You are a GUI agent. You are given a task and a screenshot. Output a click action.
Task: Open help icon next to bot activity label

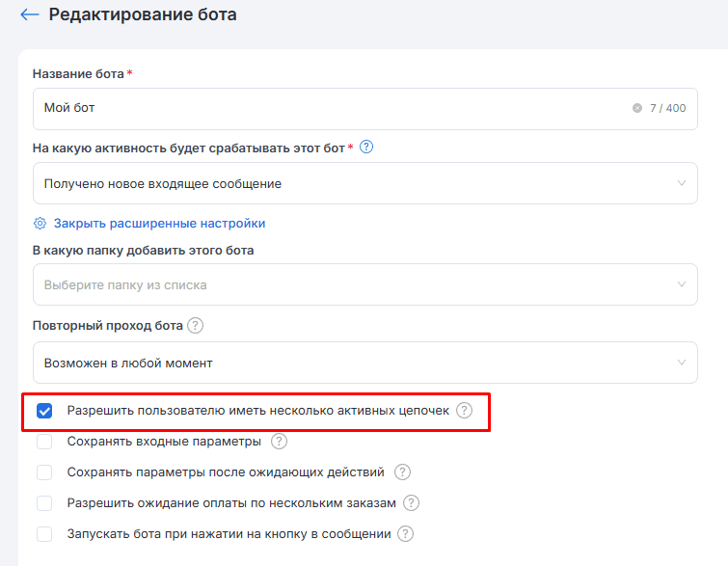[x=366, y=148]
